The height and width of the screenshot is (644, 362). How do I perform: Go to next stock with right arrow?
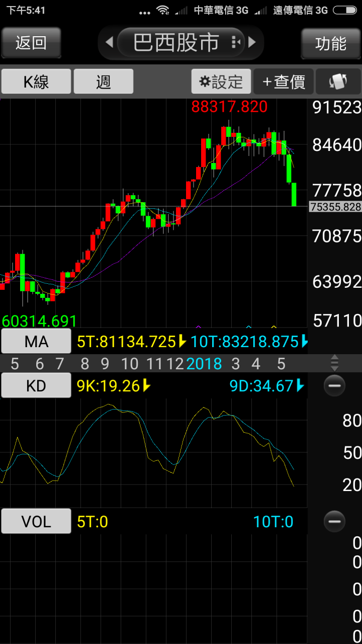coord(252,43)
